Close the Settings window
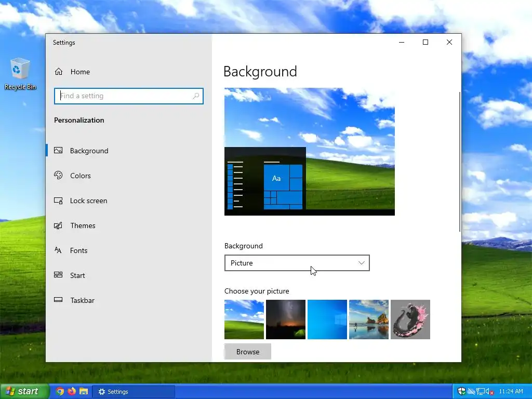532x399 pixels. 449,42
